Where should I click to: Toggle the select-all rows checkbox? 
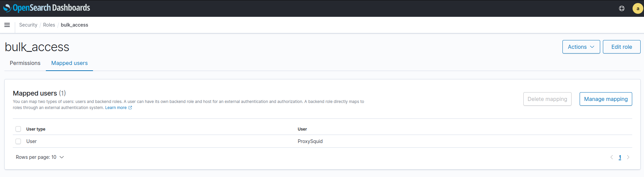coord(18,129)
